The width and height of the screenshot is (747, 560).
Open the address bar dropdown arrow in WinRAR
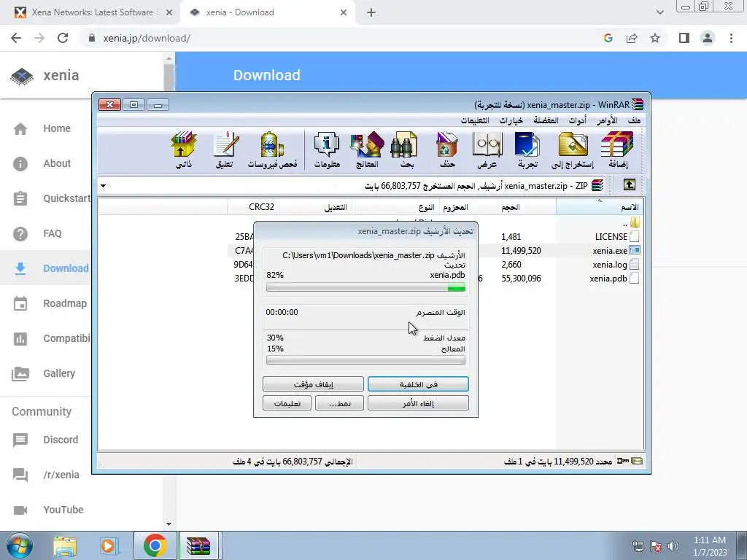coord(104,186)
